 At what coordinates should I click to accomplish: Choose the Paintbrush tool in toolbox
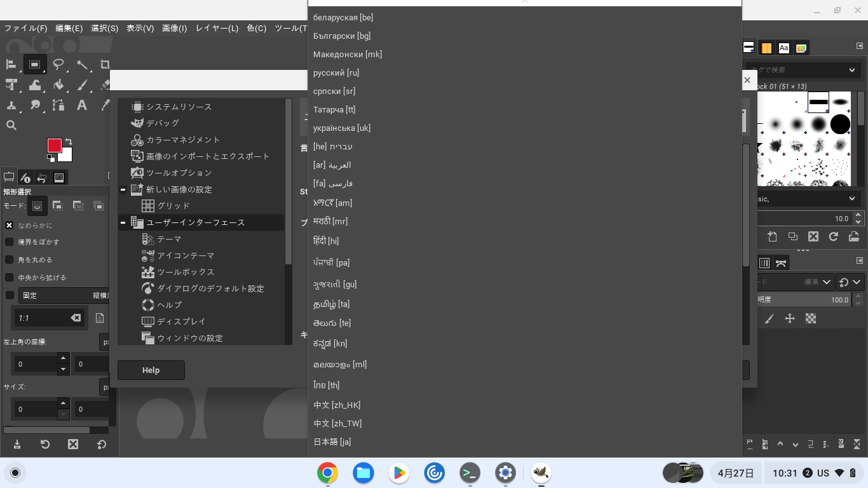[82, 85]
